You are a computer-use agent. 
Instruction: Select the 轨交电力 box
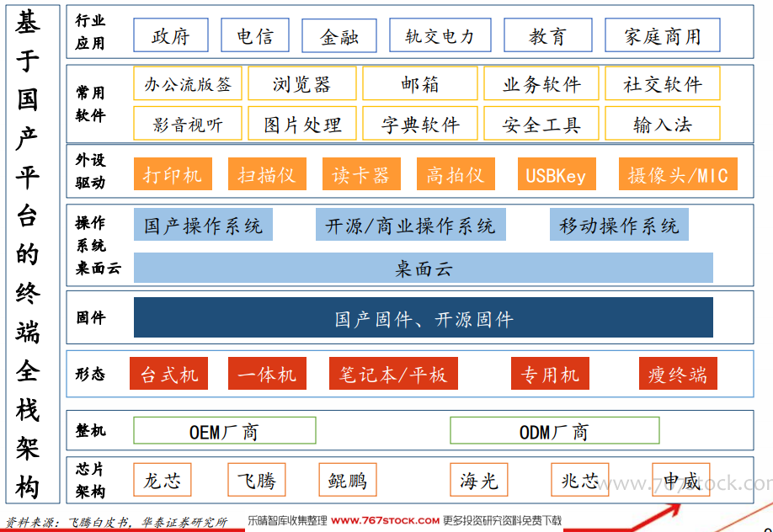pos(440,35)
